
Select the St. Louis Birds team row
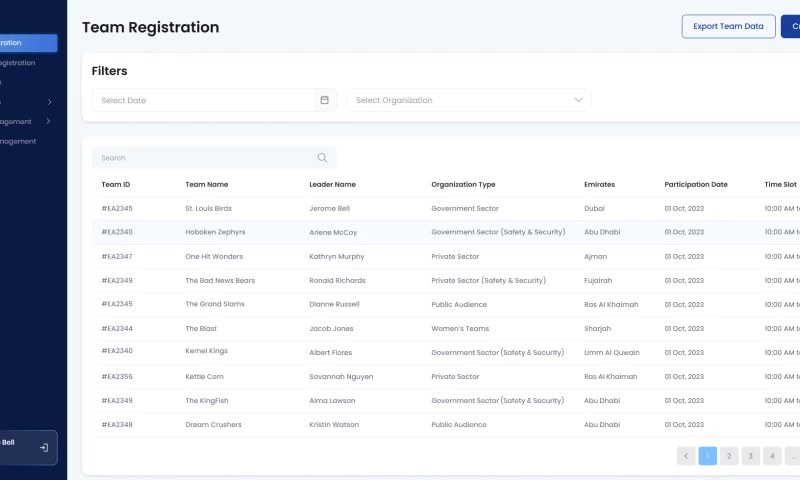[x=208, y=208]
